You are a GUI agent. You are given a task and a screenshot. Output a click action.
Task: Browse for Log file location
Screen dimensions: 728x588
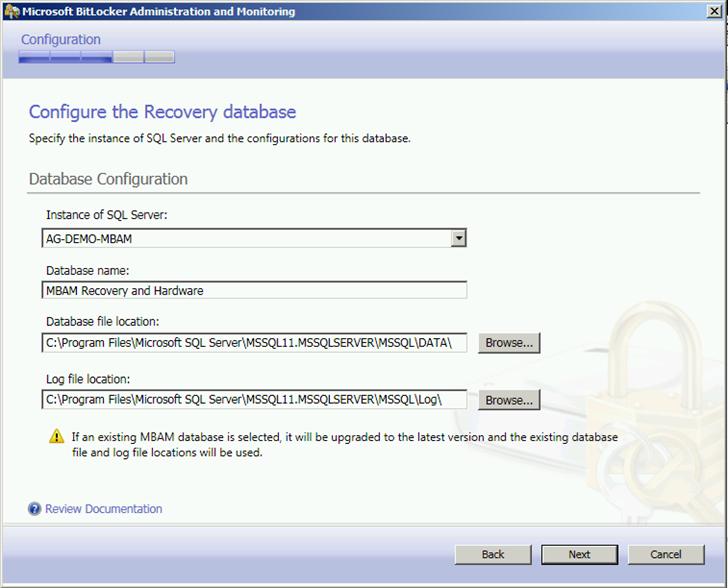point(509,400)
